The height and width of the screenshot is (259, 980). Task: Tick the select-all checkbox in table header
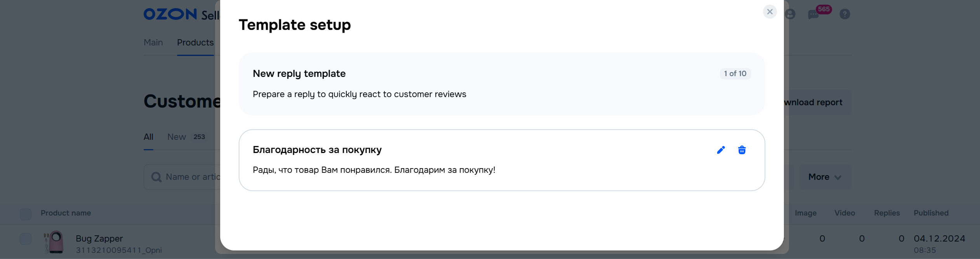[x=26, y=214]
